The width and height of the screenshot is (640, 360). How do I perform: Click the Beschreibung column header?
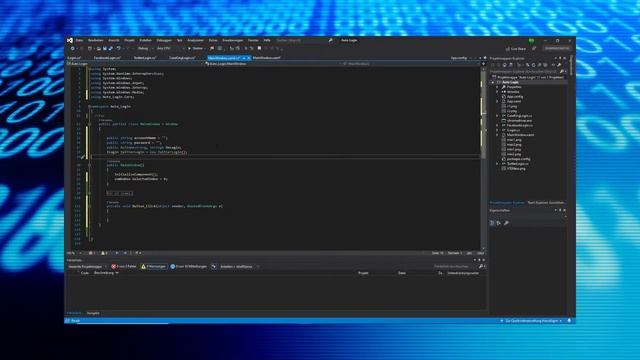104,273
